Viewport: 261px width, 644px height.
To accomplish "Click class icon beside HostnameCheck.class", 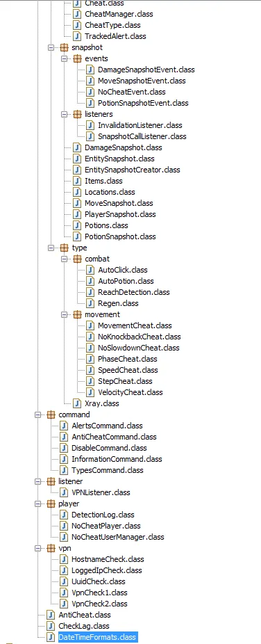I will (64, 559).
